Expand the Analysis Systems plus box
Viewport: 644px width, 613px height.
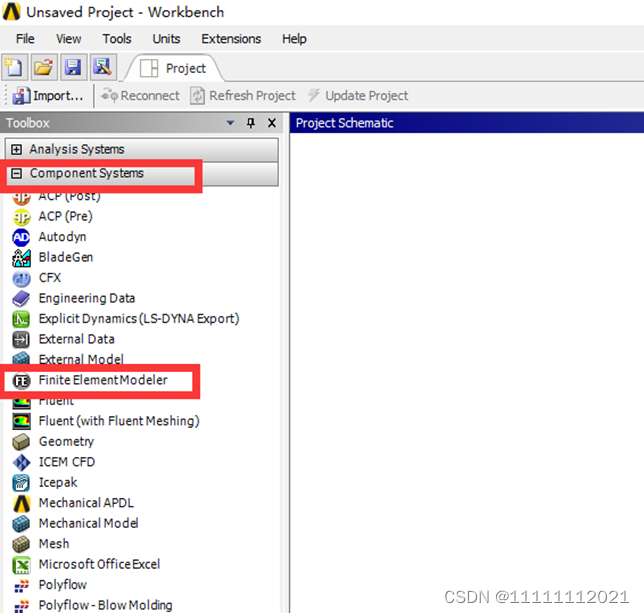[x=16, y=149]
